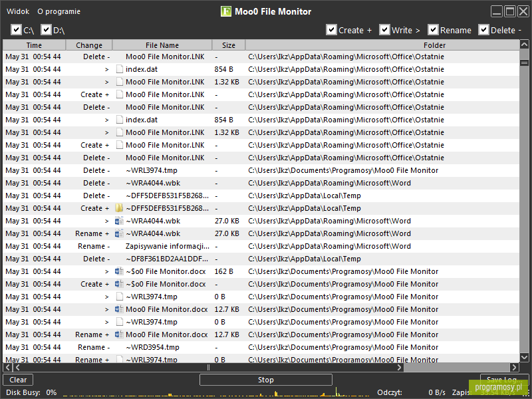
Task: Click the Disk Busy: 0% status text
Action: click(31, 392)
